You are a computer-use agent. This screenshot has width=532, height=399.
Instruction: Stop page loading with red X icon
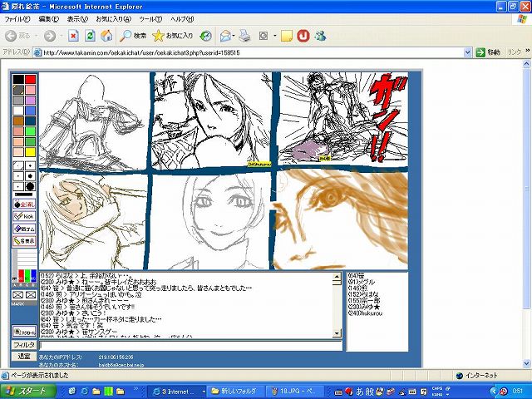(x=73, y=36)
